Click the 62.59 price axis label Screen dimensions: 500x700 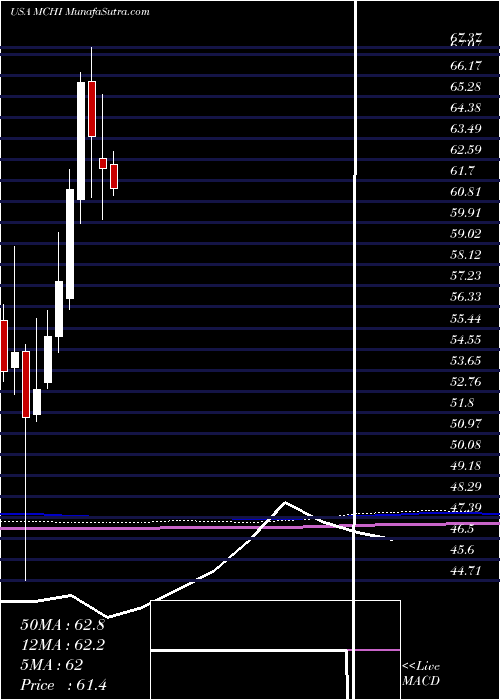click(x=466, y=150)
